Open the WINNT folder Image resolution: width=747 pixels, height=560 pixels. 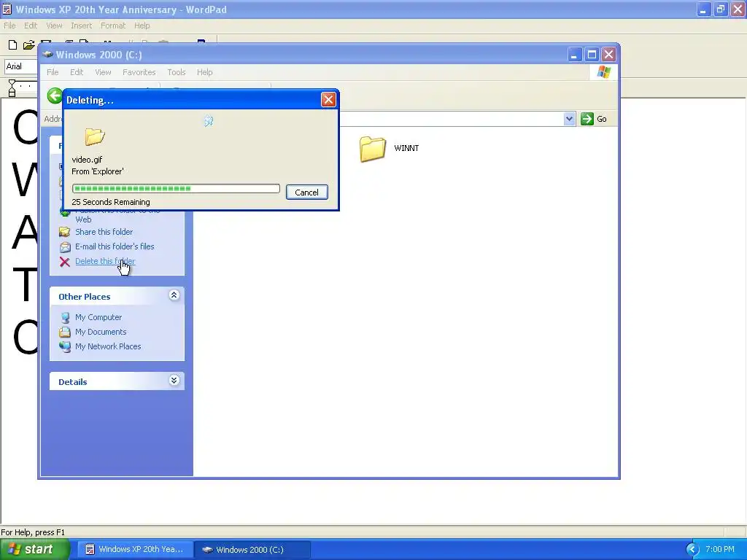click(373, 149)
